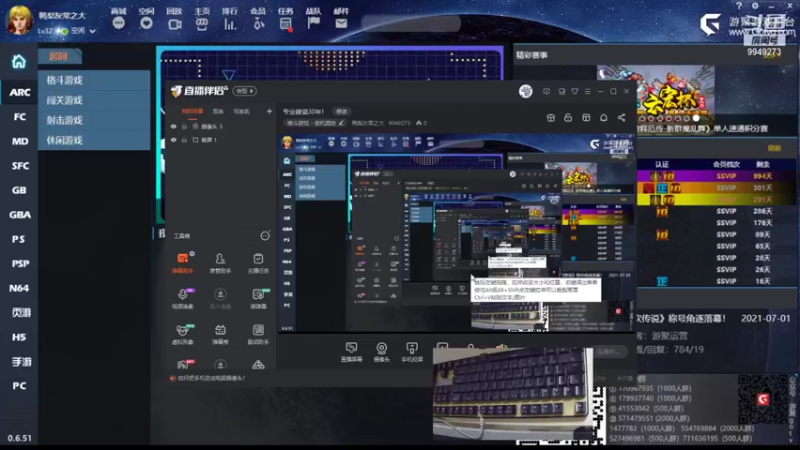Select FC platform in left sidebar
The width and height of the screenshot is (800, 450).
tap(19, 117)
